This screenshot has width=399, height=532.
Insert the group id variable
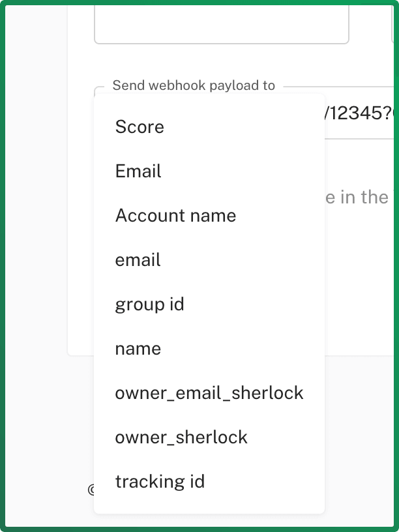(209, 304)
